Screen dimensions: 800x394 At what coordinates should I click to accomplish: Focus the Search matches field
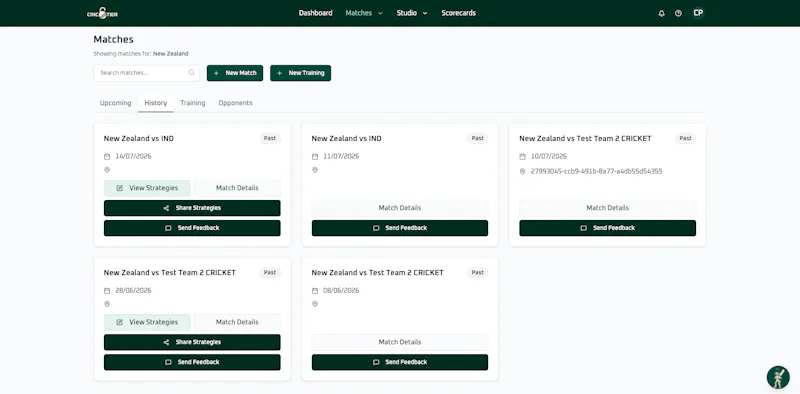[146, 73]
